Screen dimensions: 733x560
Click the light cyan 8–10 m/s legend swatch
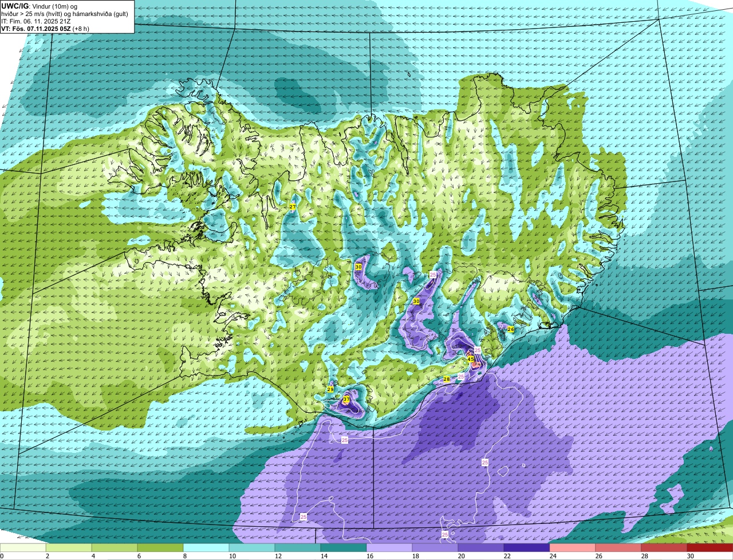click(x=206, y=548)
